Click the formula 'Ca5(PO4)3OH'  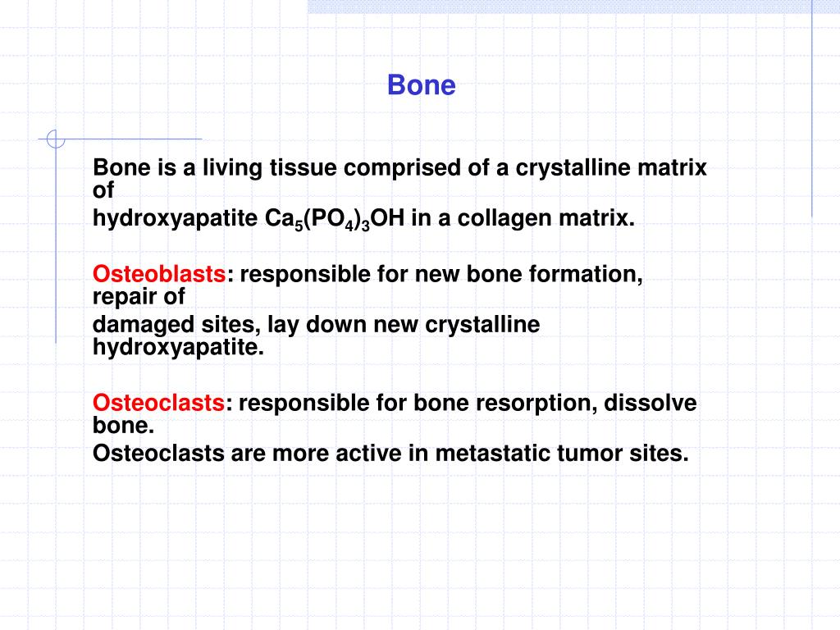coord(335,218)
